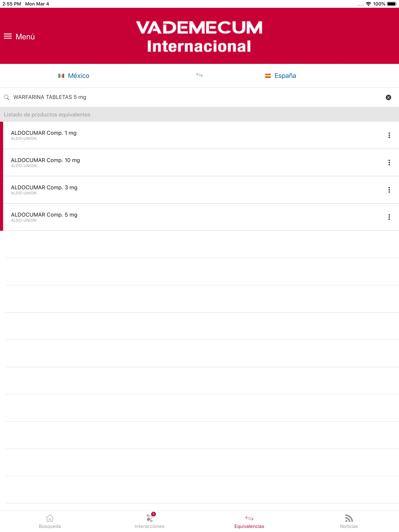Open the ALDOCUMAR Comp. 5 mg entry
Viewport: 399px width, 532px height.
44,217
